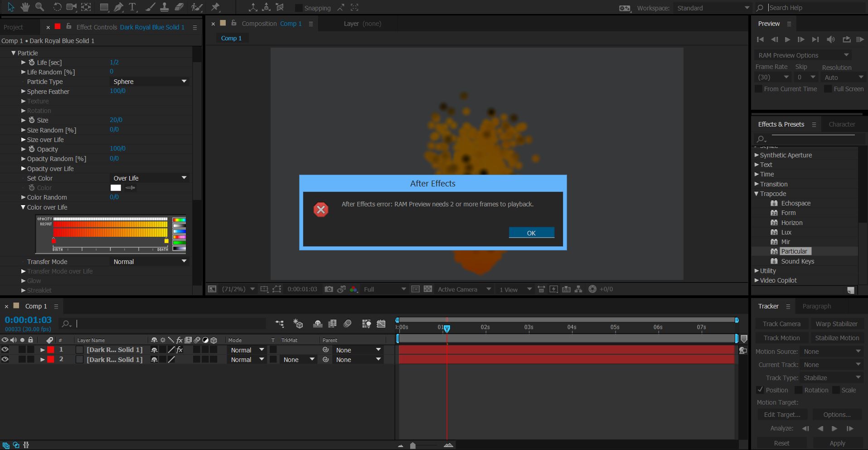
Task: Switch to the Paragraph tab
Action: coord(816,306)
